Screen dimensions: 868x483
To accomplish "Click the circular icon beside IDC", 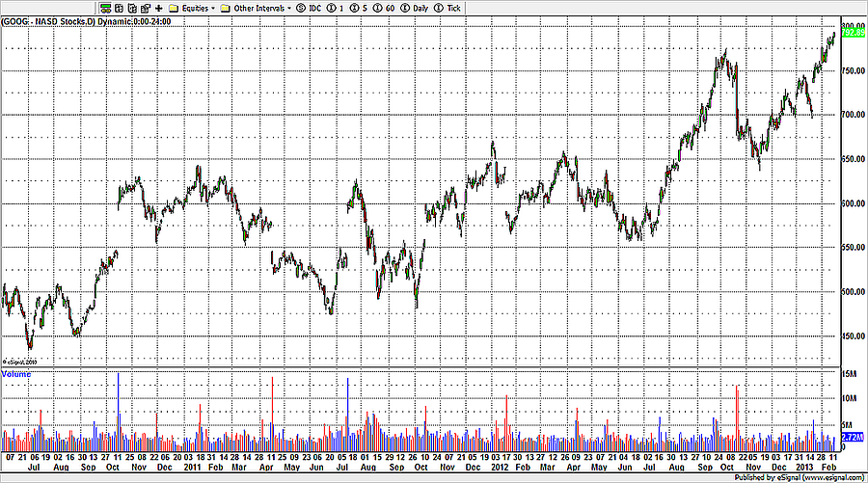I will 301,8.
